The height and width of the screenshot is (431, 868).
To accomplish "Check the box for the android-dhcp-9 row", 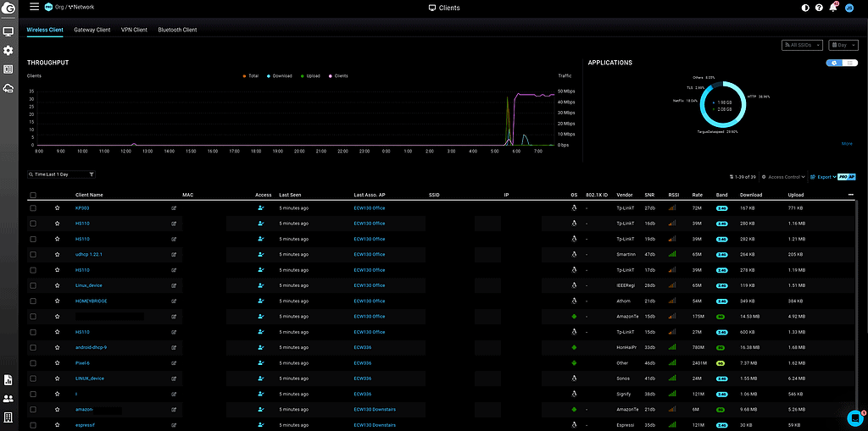I will click(33, 347).
